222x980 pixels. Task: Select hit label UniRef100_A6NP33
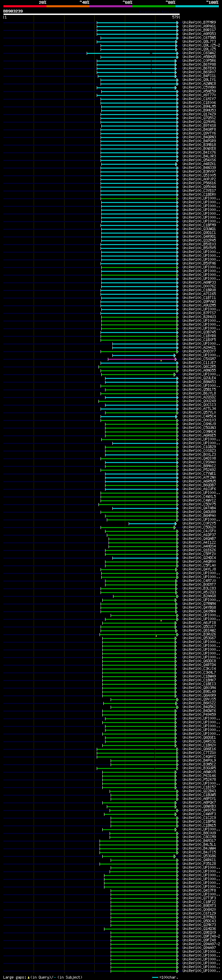pos(199,283)
